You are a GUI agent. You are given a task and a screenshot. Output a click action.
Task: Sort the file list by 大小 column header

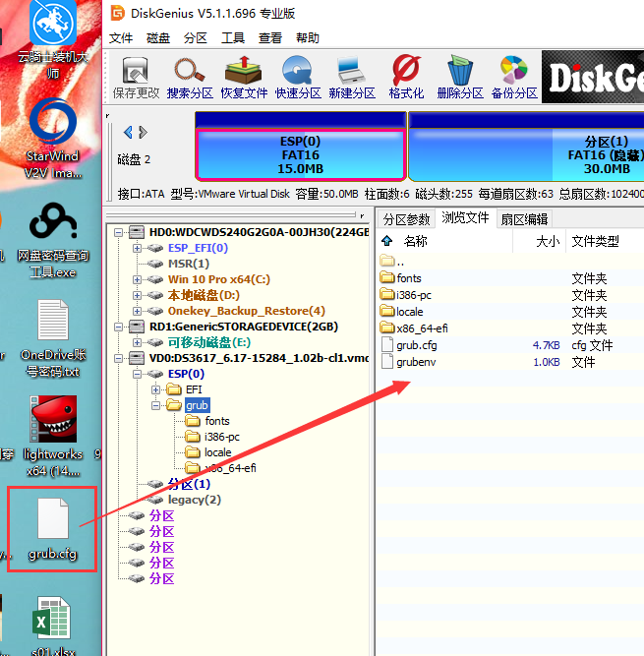pyautogui.click(x=548, y=241)
